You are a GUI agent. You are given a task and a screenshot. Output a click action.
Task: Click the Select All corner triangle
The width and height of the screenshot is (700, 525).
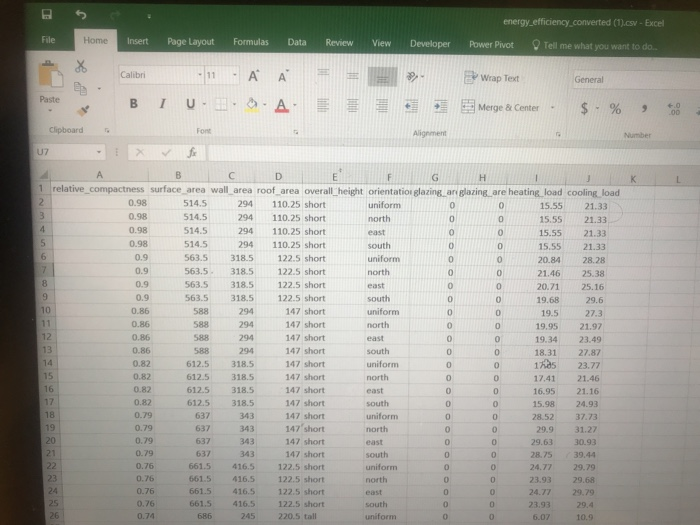[44, 174]
